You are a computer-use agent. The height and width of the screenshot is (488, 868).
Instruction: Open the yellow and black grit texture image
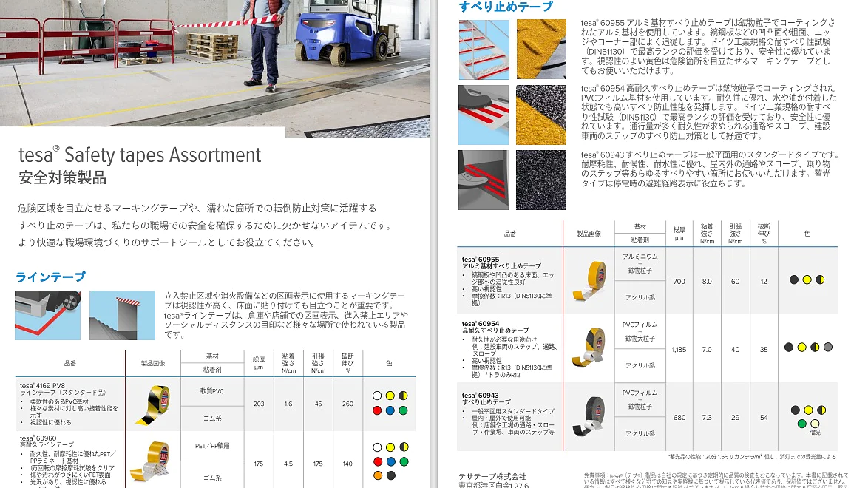pos(541,115)
